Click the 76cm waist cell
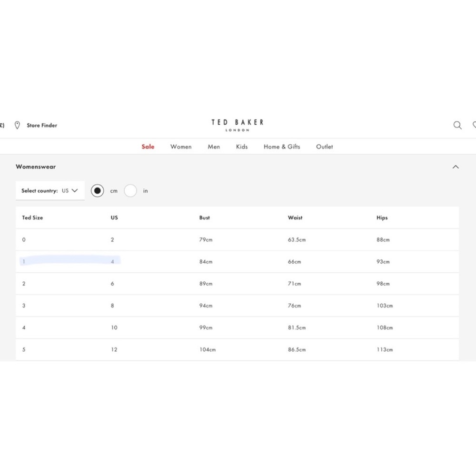Viewport: 476px width, 476px height. click(x=295, y=306)
